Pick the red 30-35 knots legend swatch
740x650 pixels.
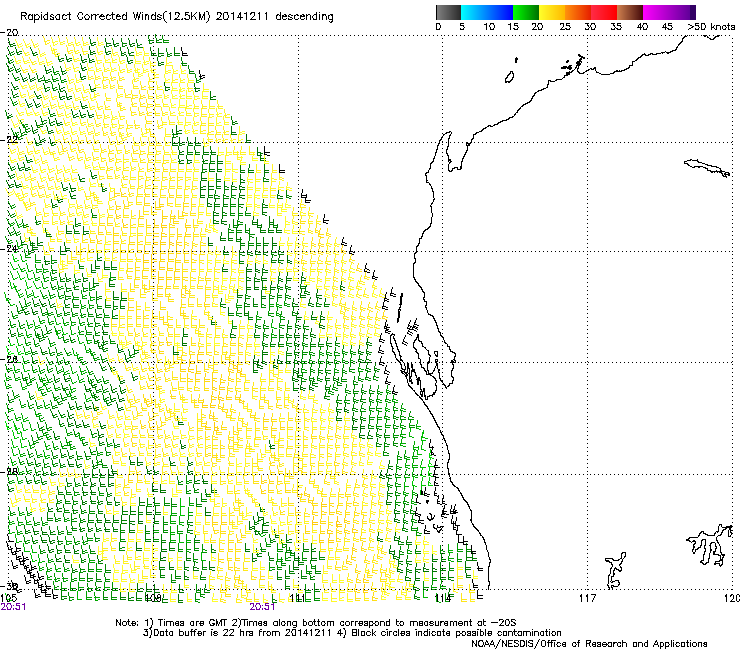604,12
